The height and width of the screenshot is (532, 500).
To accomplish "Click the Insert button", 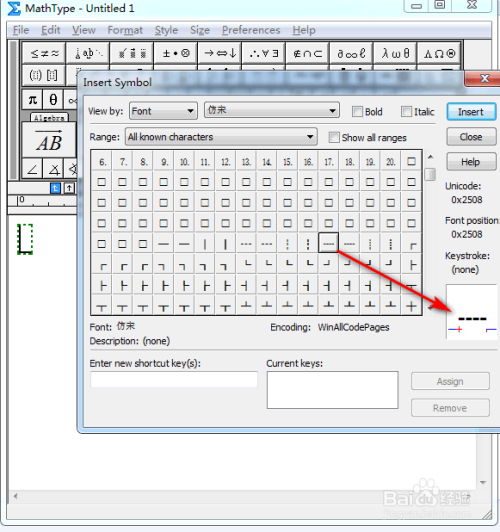I will (x=471, y=112).
